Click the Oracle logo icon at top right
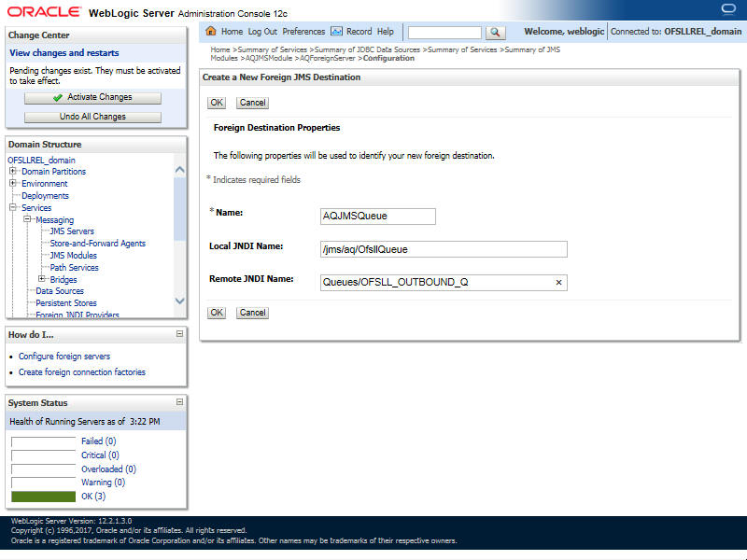The width and height of the screenshot is (747, 560). 728,8
